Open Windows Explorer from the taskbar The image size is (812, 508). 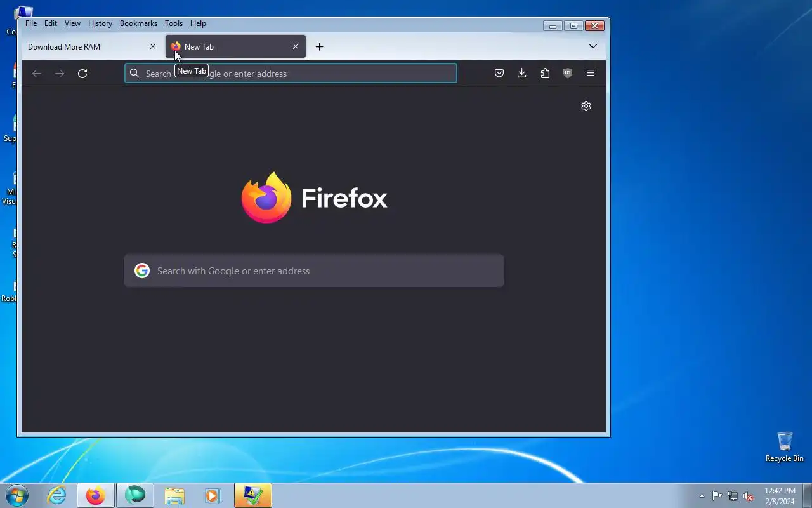click(174, 495)
